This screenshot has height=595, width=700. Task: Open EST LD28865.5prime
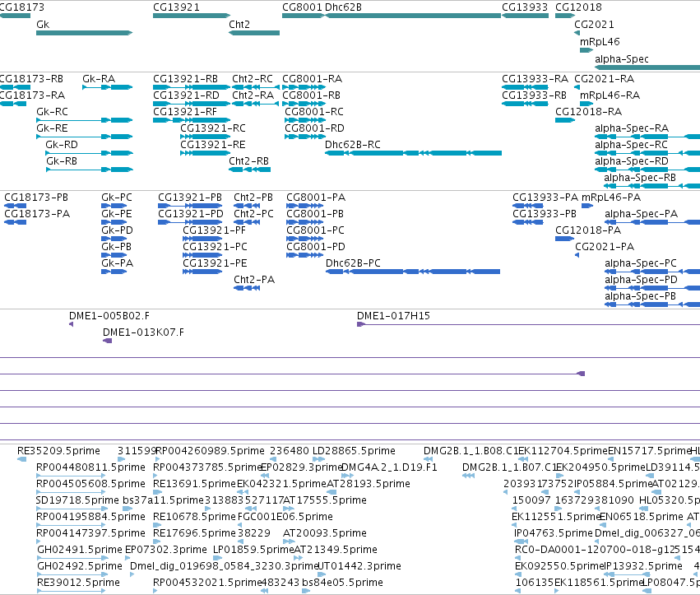[354, 451]
